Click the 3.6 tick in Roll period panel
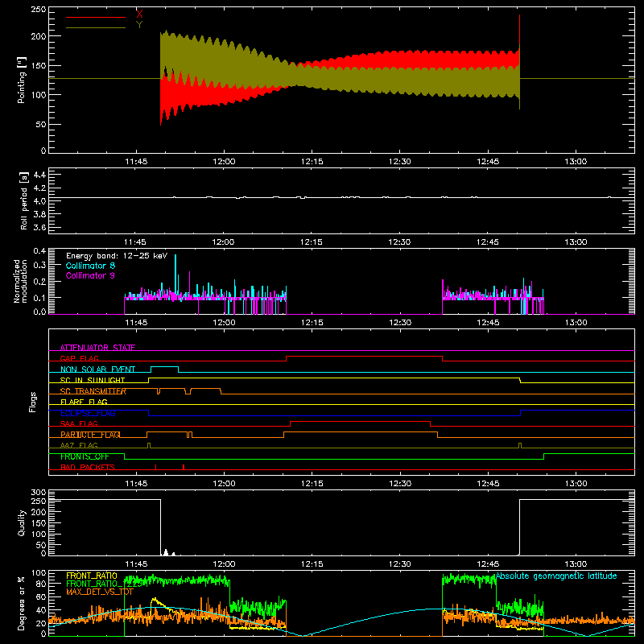Screen dimensions: 644x644 (x=39, y=227)
